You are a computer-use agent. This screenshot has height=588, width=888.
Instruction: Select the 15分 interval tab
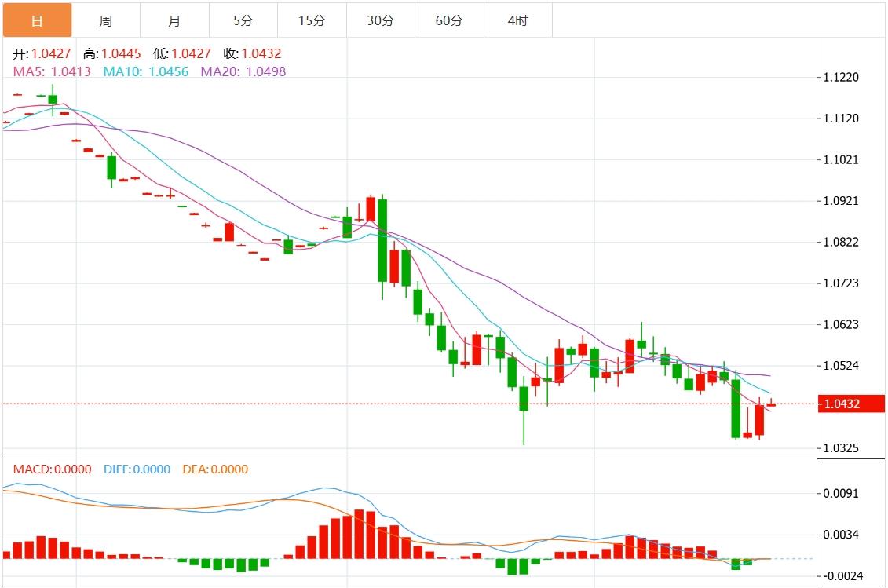coord(312,20)
